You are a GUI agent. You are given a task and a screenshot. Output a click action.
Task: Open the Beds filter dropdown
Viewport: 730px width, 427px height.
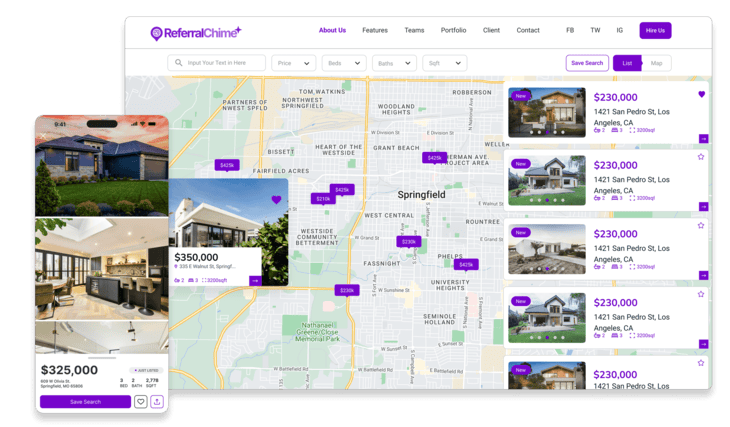[344, 63]
